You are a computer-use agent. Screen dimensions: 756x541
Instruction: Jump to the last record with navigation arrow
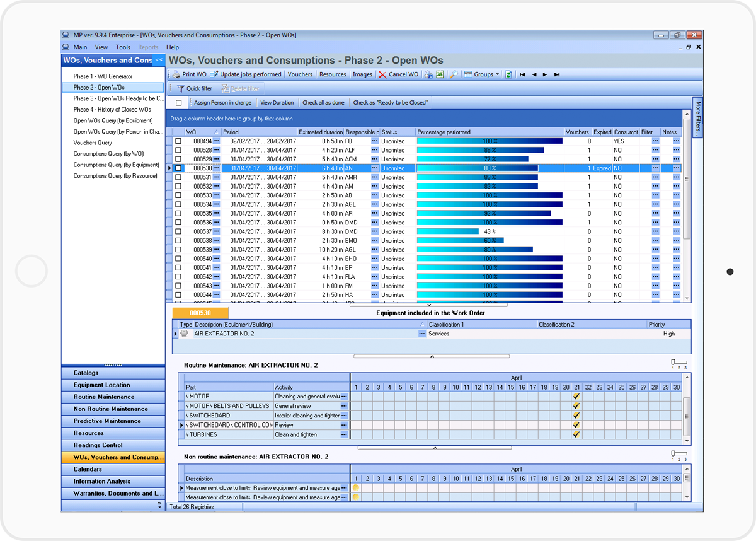pos(556,74)
